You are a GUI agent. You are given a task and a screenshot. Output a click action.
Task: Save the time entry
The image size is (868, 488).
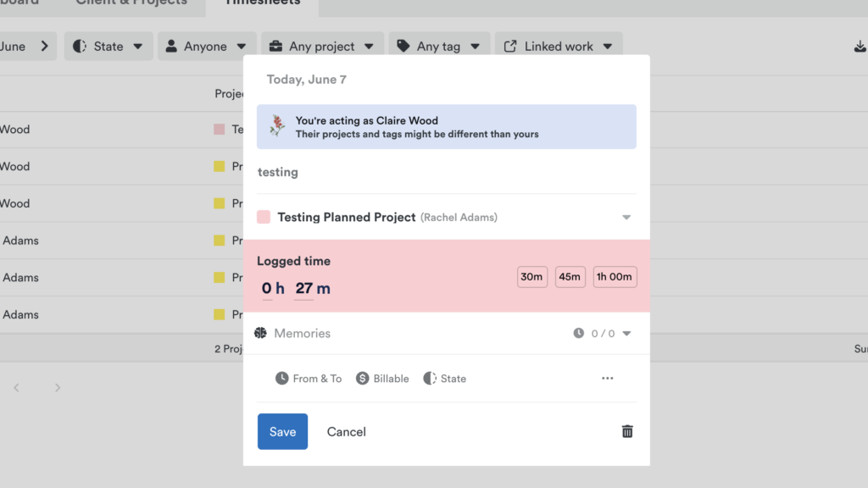click(x=282, y=431)
